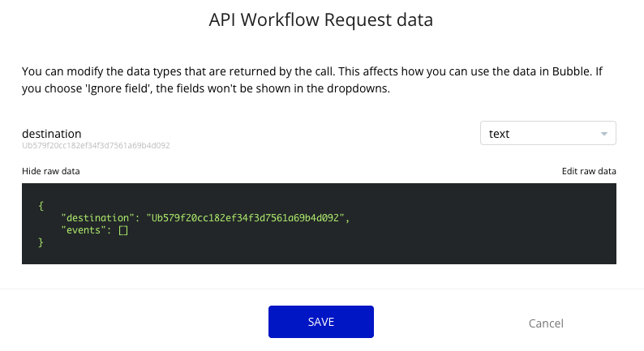Click the 'Ignore field' phrase in the description

tap(117, 88)
